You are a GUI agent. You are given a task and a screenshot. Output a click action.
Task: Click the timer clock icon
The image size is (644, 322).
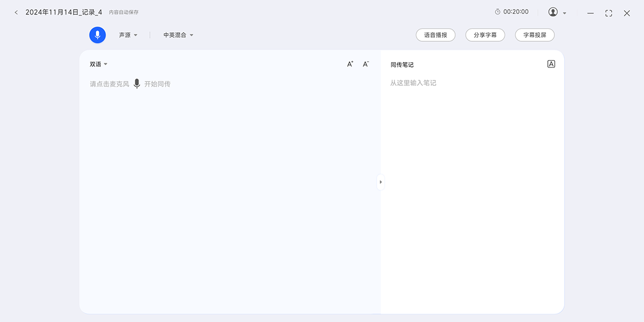[497, 12]
